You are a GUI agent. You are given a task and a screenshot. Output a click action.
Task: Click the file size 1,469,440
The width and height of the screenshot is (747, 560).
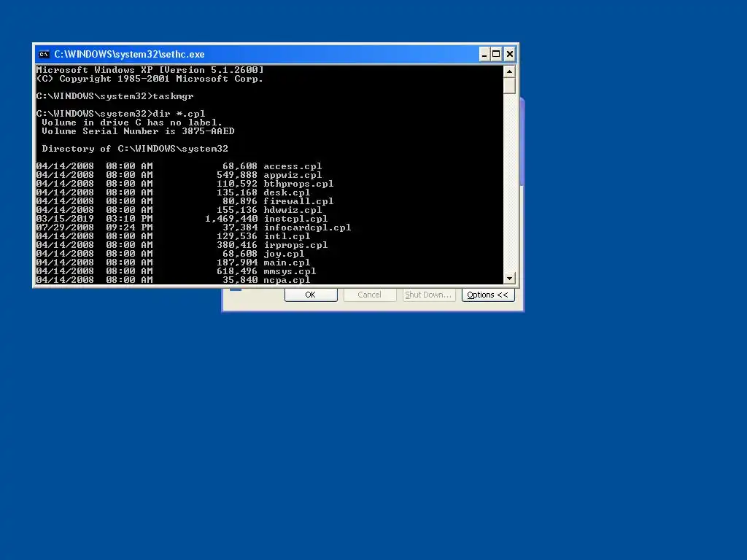(x=231, y=219)
